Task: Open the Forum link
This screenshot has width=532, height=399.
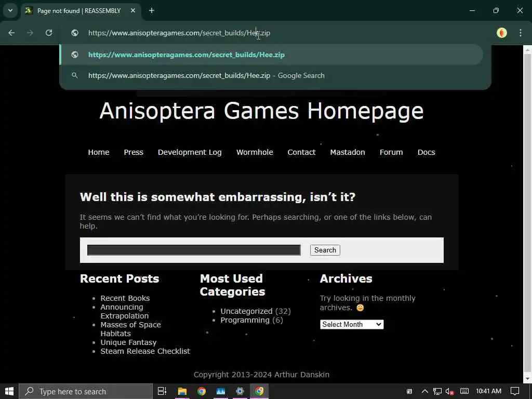Action: tap(391, 152)
